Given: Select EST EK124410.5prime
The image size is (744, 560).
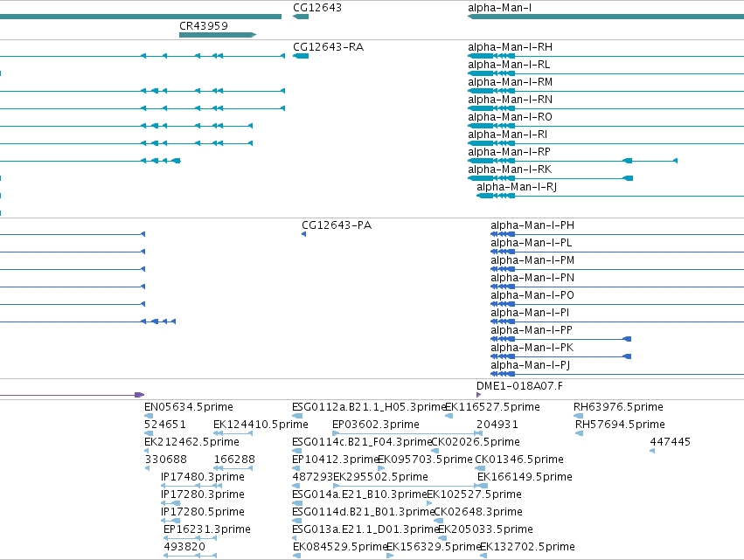Looking at the screenshot, I should point(261,425).
